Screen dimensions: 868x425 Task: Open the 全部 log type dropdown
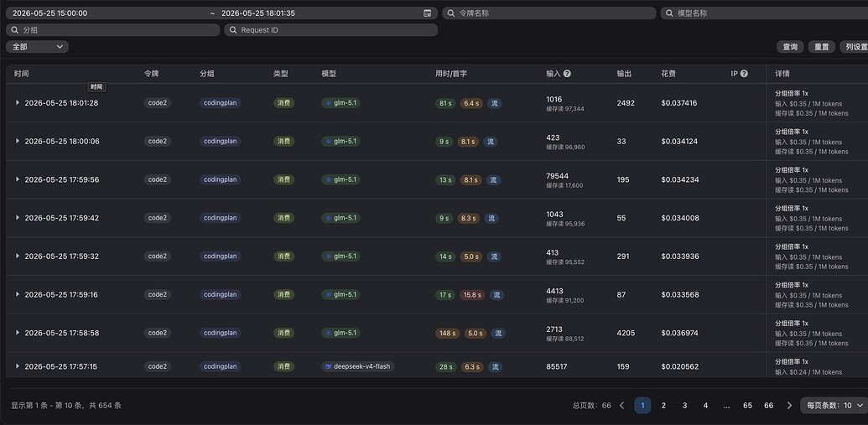pyautogui.click(x=37, y=47)
